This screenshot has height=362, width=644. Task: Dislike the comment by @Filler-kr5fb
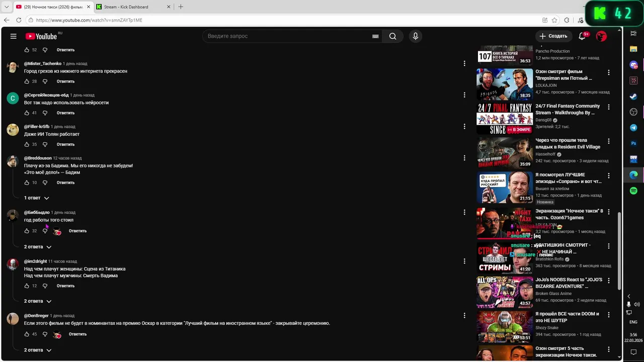click(x=45, y=144)
